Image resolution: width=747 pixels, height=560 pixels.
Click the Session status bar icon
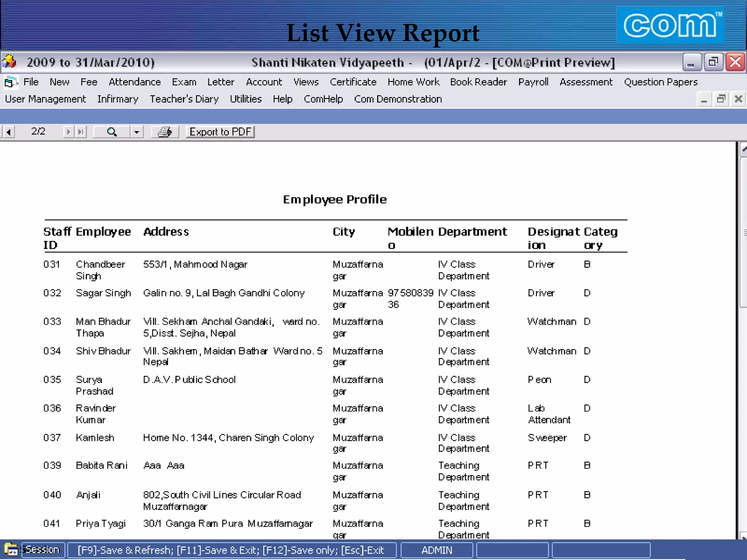tap(11, 549)
